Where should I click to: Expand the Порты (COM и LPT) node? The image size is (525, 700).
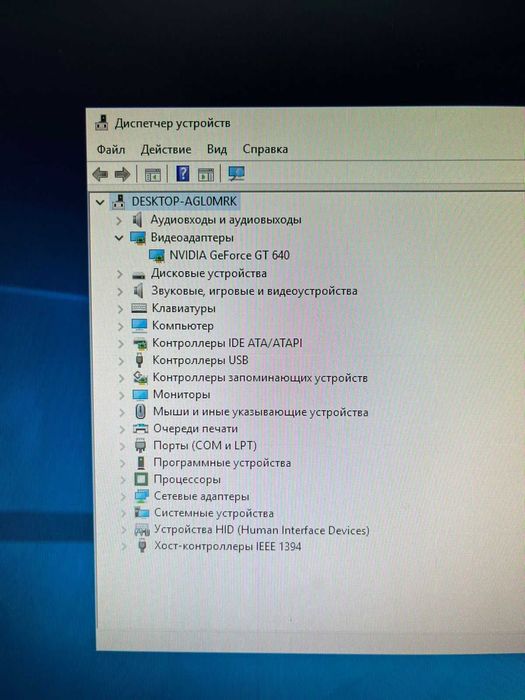[122, 446]
